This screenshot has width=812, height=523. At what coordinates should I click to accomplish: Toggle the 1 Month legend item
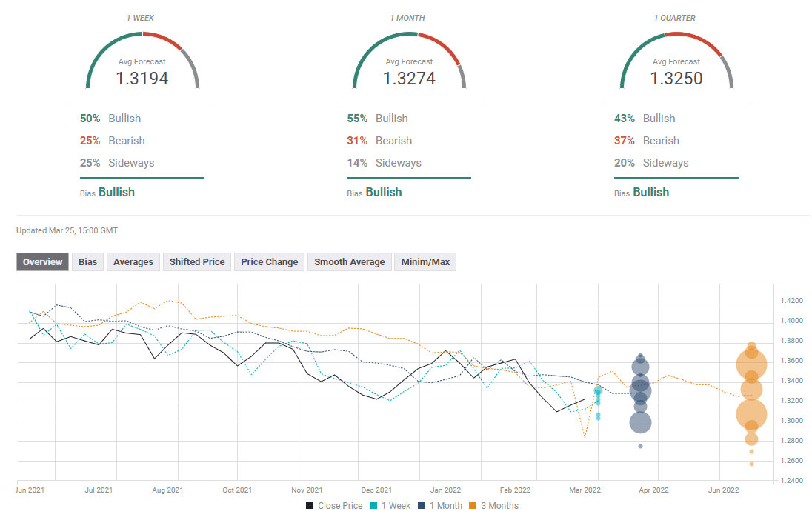(439, 506)
